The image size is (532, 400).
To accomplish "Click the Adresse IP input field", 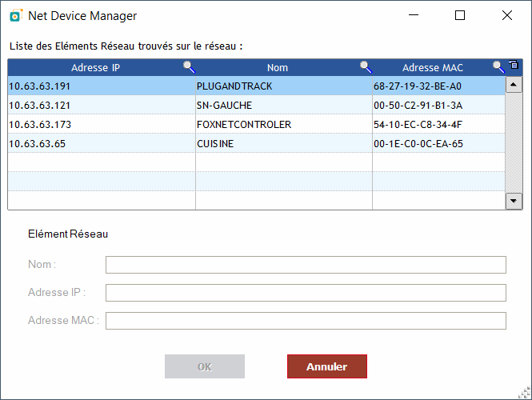I will (x=306, y=293).
